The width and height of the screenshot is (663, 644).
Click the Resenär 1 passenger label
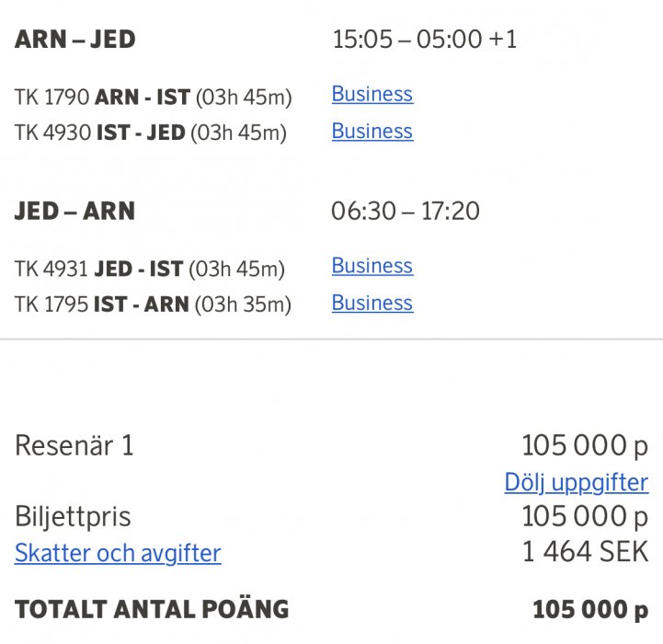click(74, 446)
